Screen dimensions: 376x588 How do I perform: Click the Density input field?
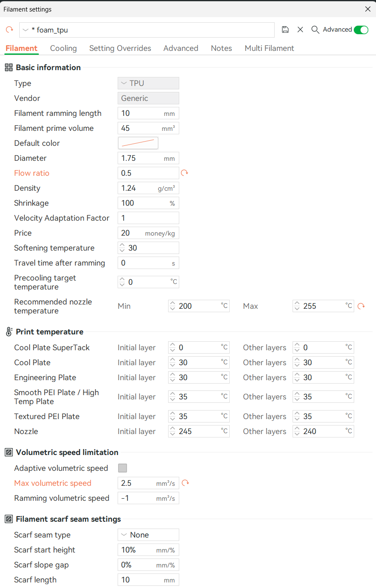138,188
